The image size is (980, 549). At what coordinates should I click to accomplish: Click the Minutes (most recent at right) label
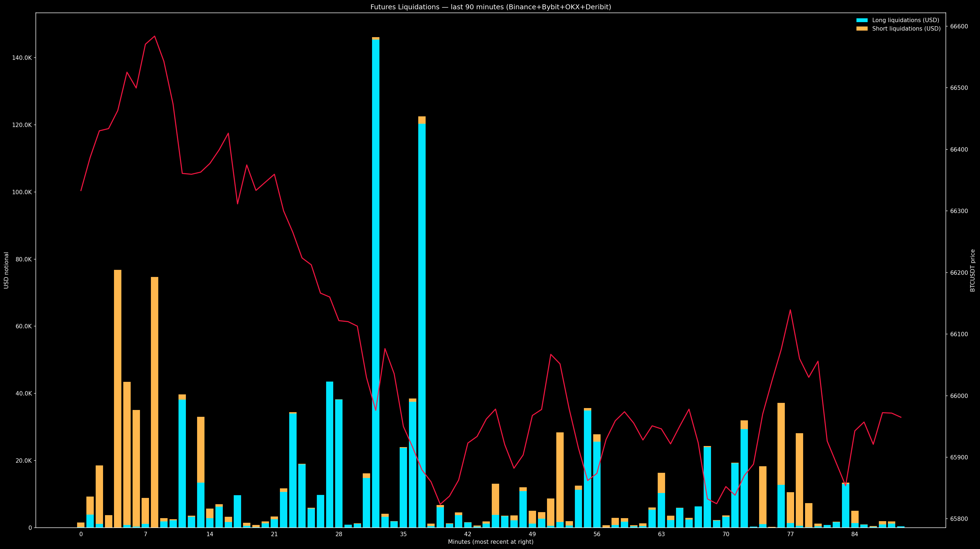point(490,542)
